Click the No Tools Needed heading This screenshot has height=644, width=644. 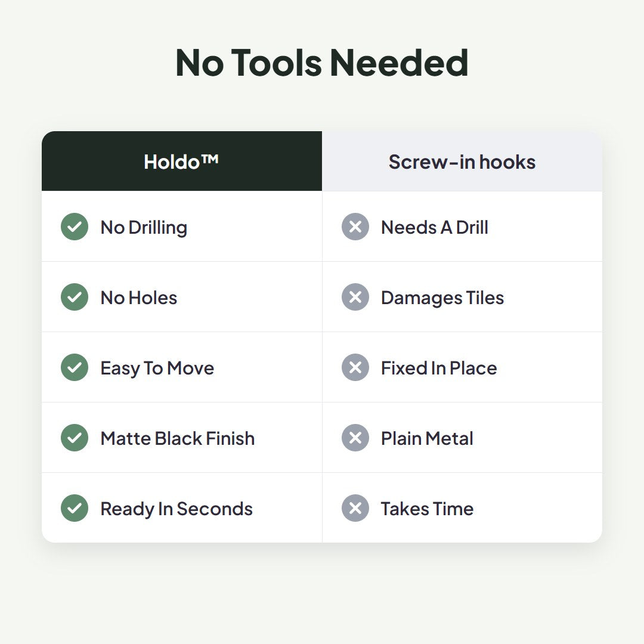[x=322, y=63]
